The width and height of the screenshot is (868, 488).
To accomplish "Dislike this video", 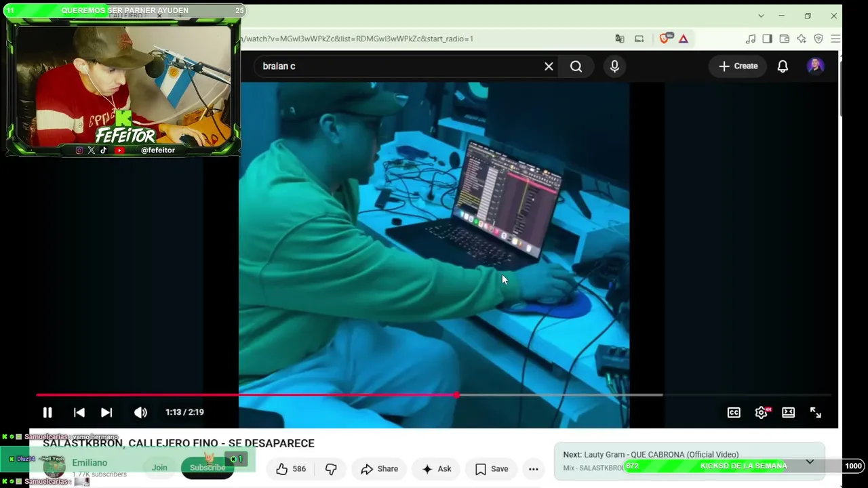I will click(x=331, y=469).
